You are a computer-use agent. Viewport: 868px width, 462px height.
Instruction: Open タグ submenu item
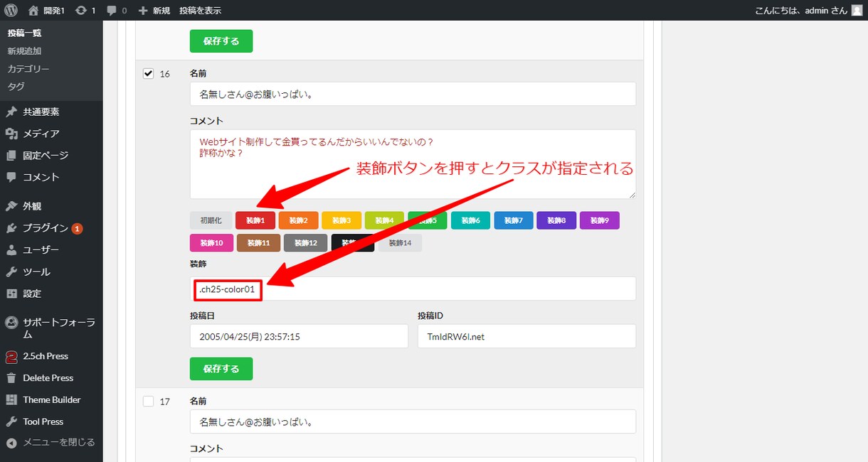pos(16,87)
